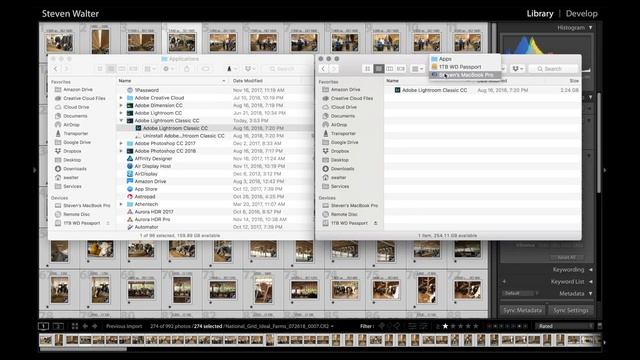Viewport: 640px width, 360px height.
Task: Open Steven's MacBook Pro in back Finder sidebar
Action: (87, 206)
